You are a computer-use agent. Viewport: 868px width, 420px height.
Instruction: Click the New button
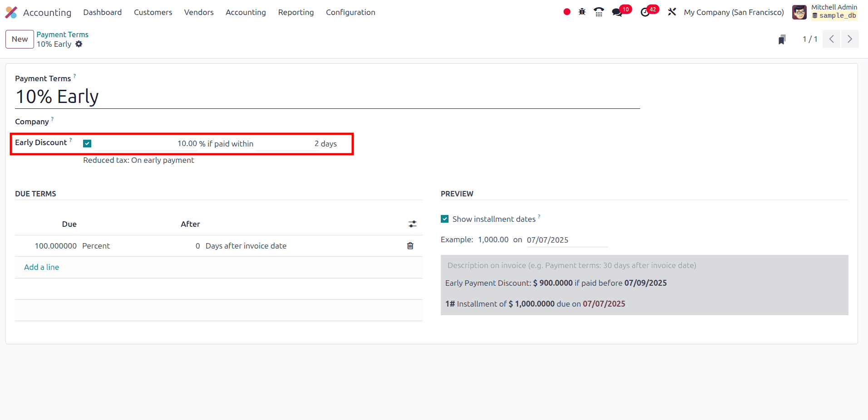point(20,39)
